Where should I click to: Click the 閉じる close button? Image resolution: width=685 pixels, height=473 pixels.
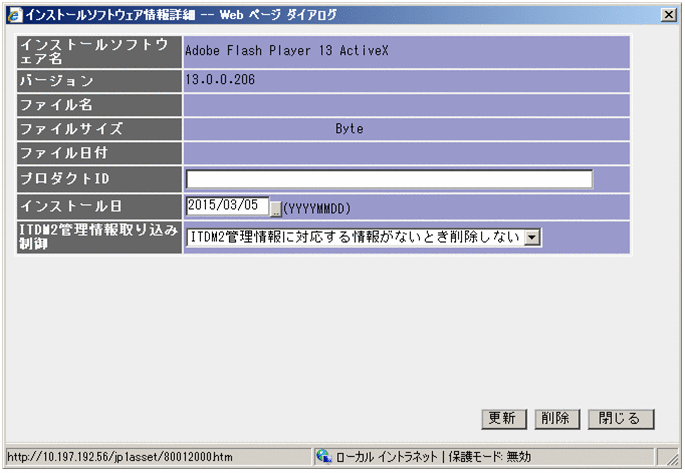coord(621,419)
